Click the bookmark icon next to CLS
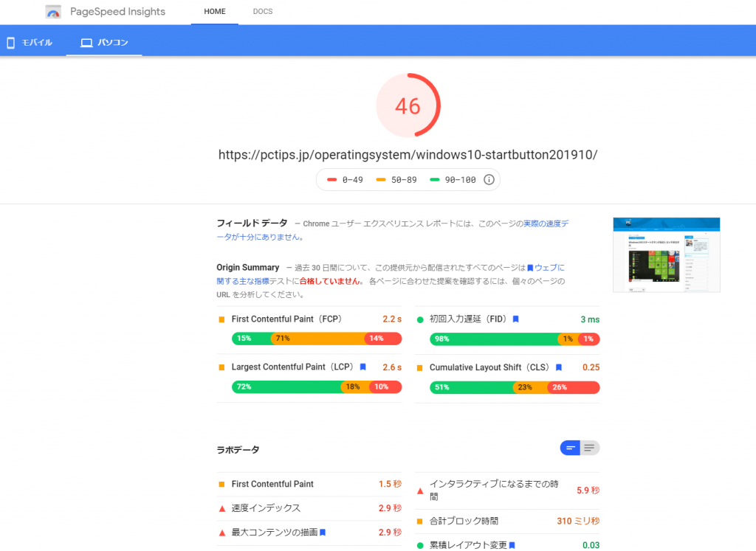Screen dimensions: 756x551 [559, 367]
